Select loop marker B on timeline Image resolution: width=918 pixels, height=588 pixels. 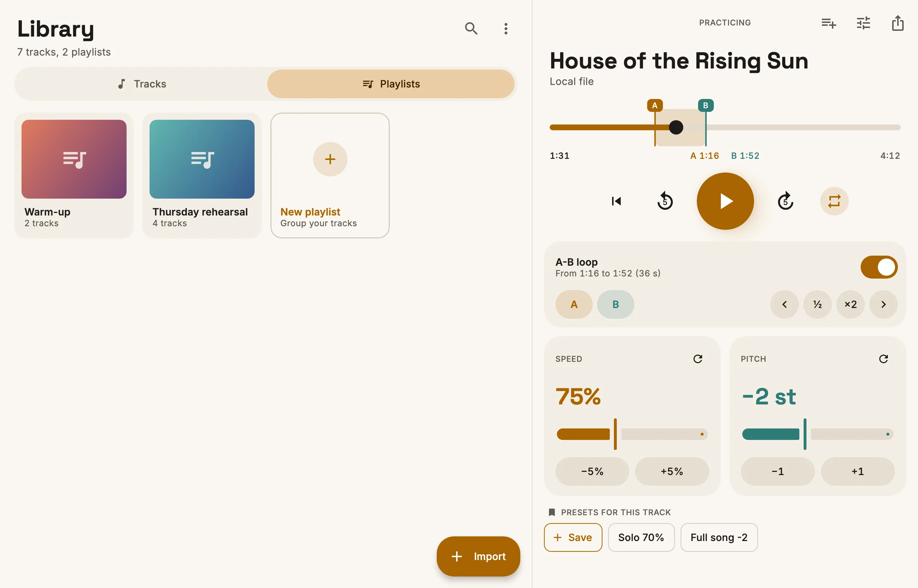coord(705,105)
